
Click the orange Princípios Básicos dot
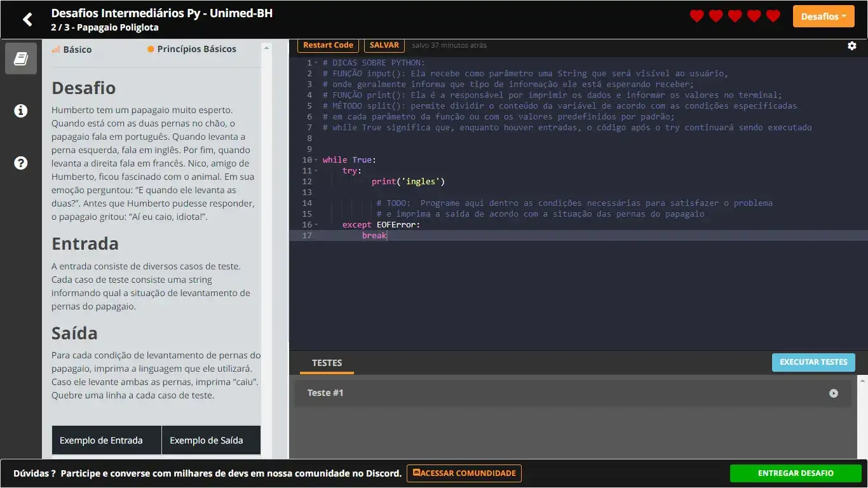click(x=151, y=49)
